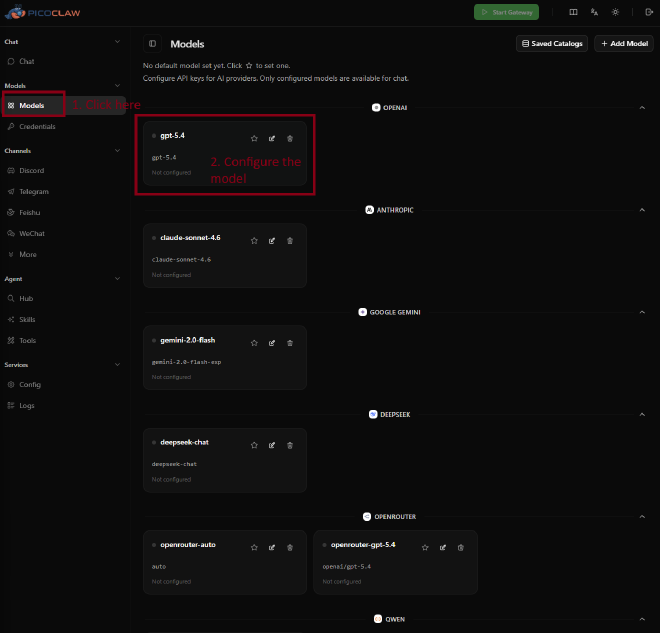This screenshot has height=633, width=660.
Task: Toggle light theme with sun icon
Action: pyautogui.click(x=615, y=12)
